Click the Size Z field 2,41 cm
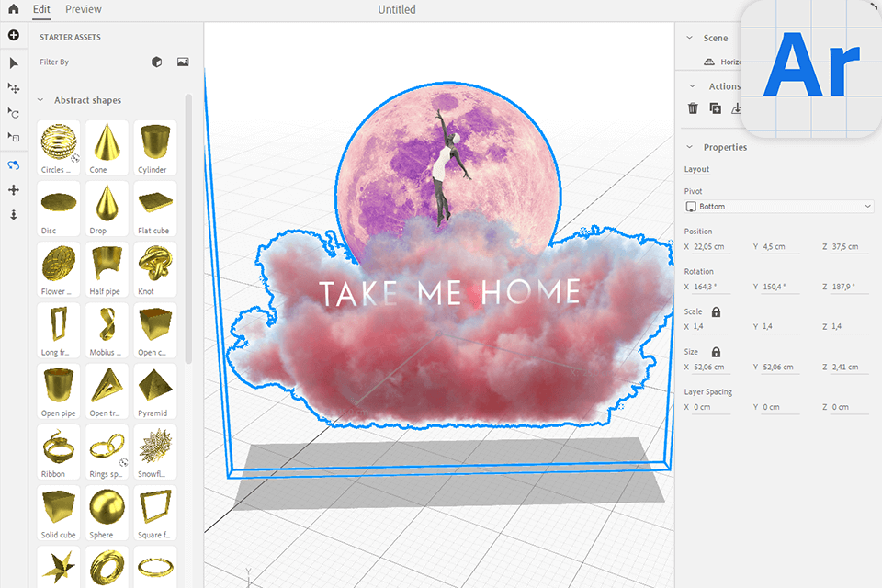This screenshot has width=882, height=588. point(849,367)
